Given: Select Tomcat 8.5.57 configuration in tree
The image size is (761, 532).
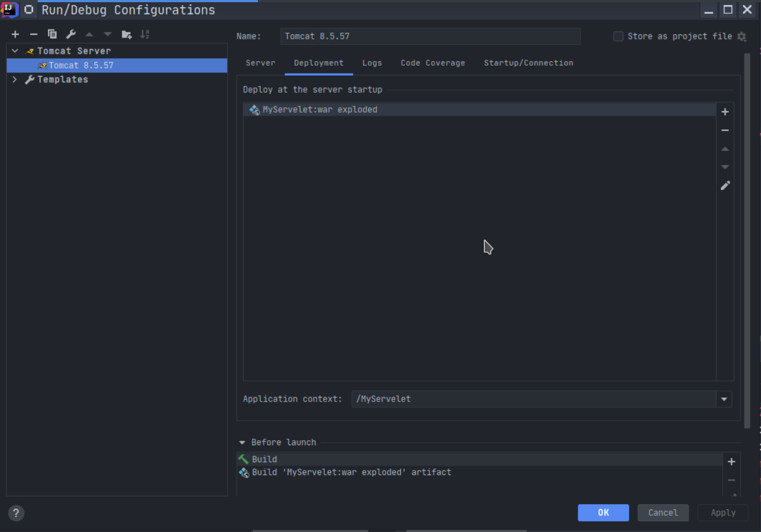Looking at the screenshot, I should click(117, 65).
